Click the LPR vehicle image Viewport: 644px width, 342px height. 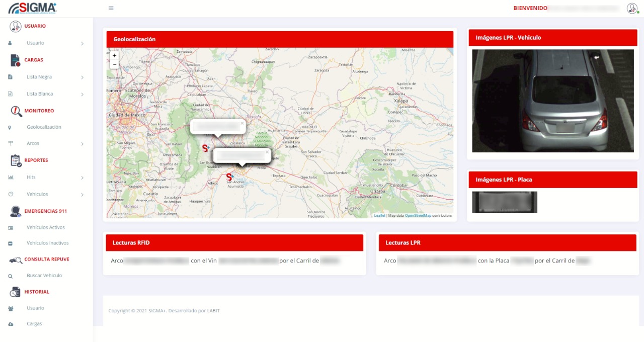pyautogui.click(x=552, y=101)
